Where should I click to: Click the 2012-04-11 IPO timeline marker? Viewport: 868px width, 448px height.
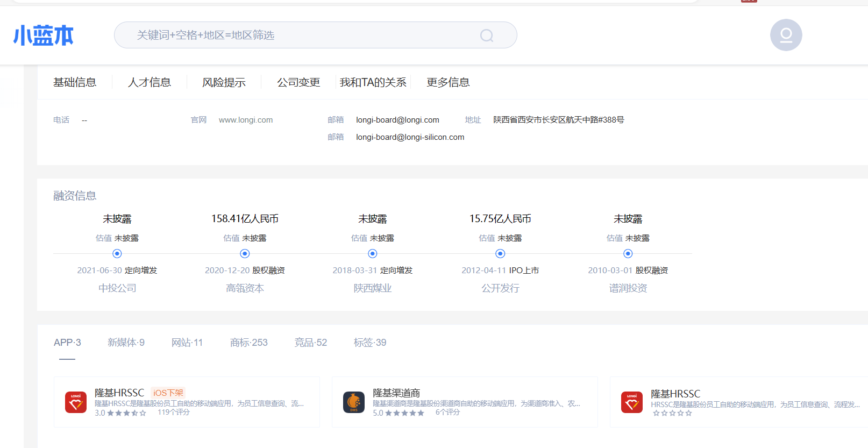pyautogui.click(x=500, y=253)
